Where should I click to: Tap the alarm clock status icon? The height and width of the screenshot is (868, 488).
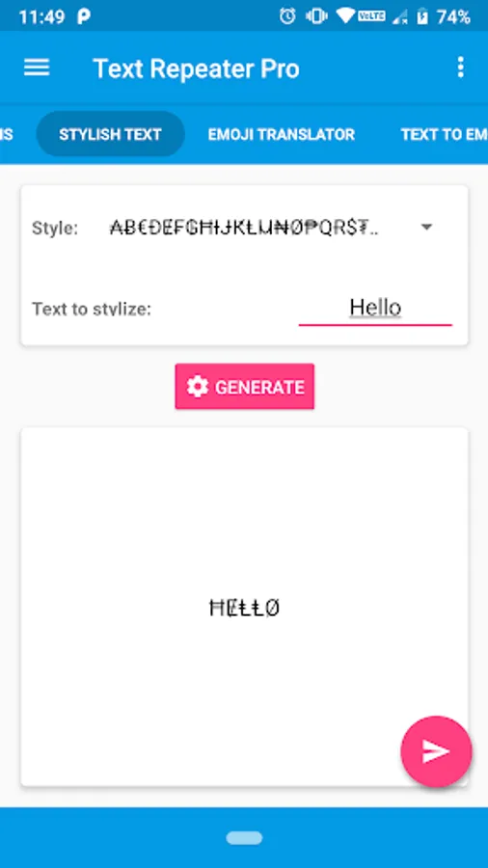coord(287,16)
